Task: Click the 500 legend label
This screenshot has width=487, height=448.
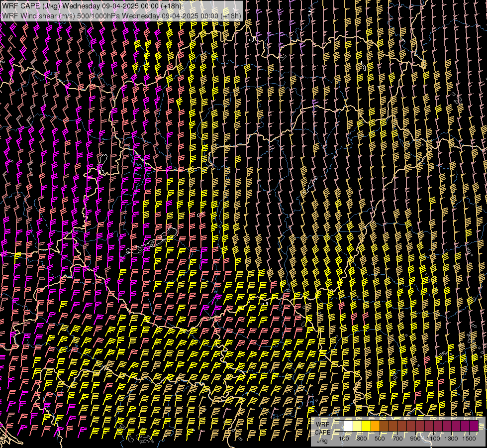Action: point(380,439)
